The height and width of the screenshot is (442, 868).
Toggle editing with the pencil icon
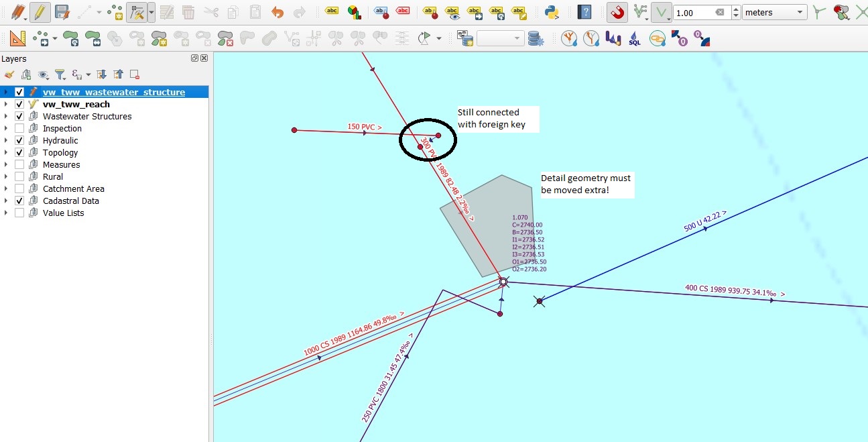point(40,12)
